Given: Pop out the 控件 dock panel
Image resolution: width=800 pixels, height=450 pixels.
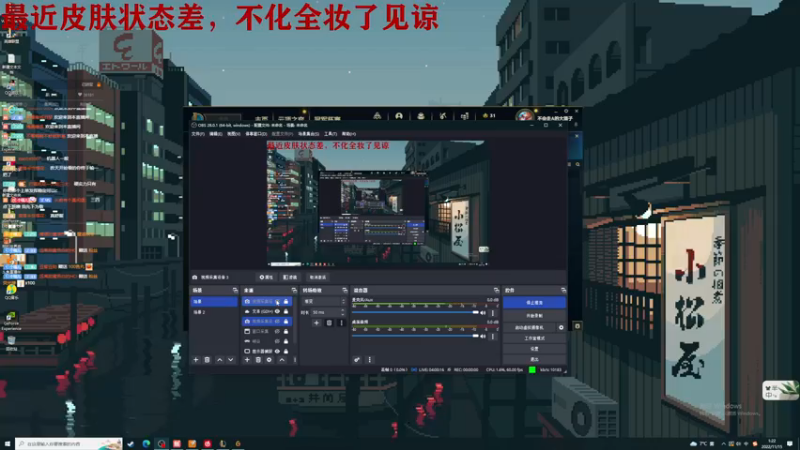Looking at the screenshot, I should pos(563,290).
